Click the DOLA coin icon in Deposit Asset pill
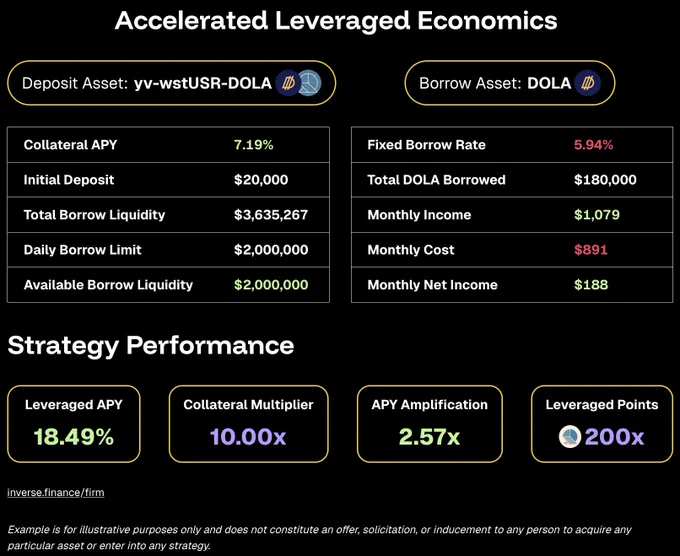Screen dimensions: 680x556 tap(288, 83)
